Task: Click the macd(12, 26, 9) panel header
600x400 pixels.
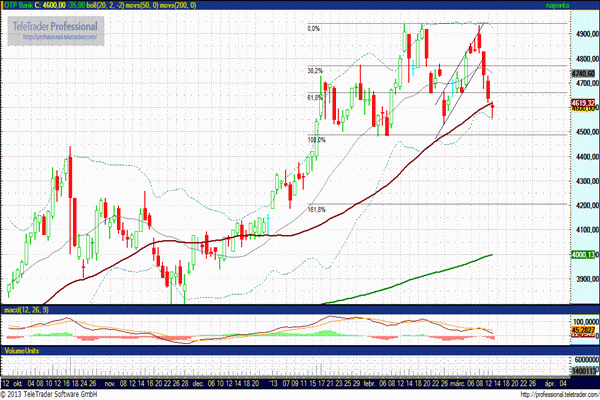Action: tap(27, 313)
